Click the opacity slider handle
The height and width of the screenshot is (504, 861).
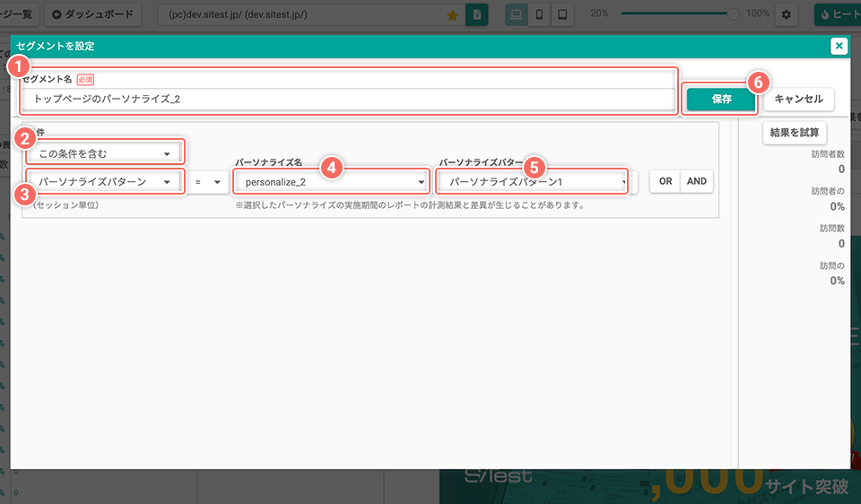[x=733, y=13]
